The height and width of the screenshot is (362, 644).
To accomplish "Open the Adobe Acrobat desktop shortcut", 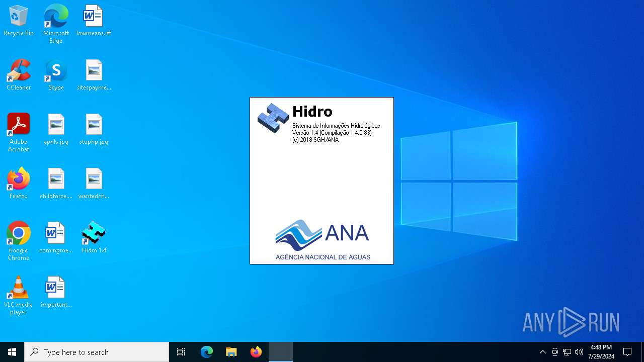I will (x=19, y=133).
